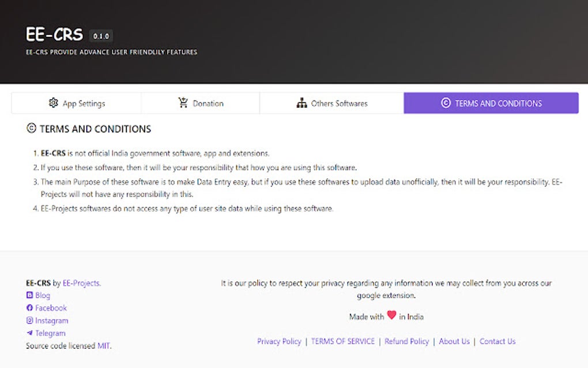The width and height of the screenshot is (588, 368).
Task: Click the red heart in Made with India
Action: pyautogui.click(x=391, y=316)
